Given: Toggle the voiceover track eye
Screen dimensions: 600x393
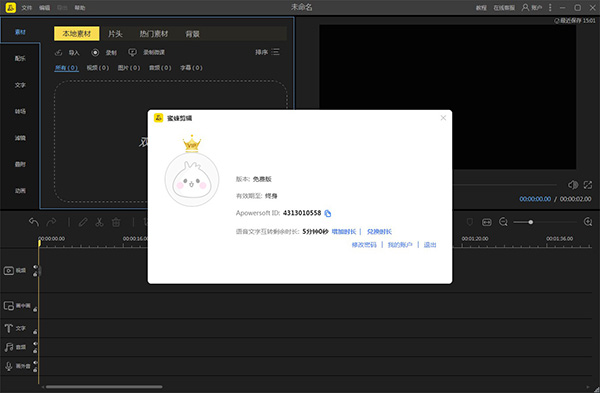Looking at the screenshot, I should [x=35, y=363].
